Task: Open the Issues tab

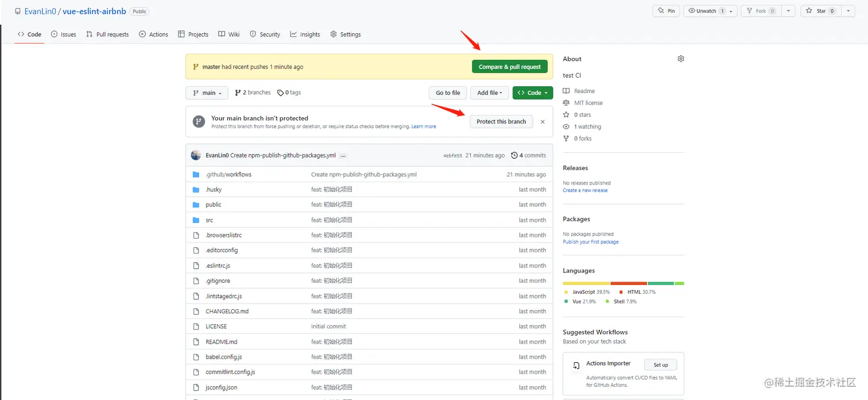Action: [64, 34]
